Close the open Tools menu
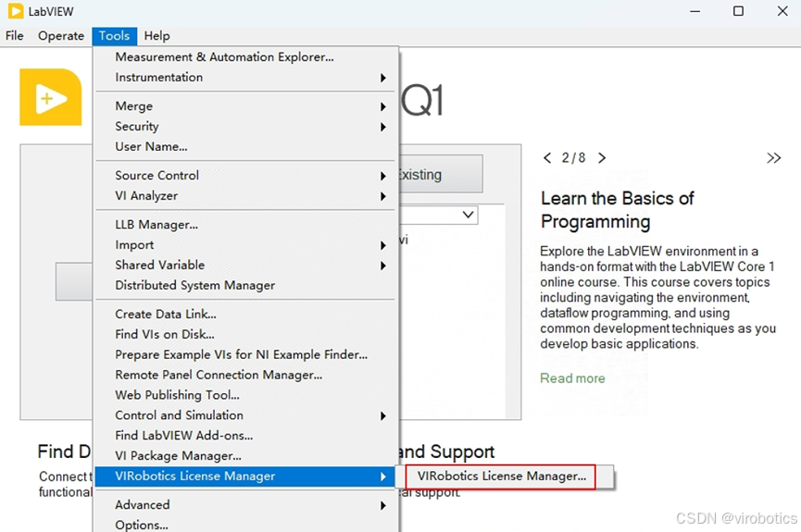801x532 pixels. point(115,36)
